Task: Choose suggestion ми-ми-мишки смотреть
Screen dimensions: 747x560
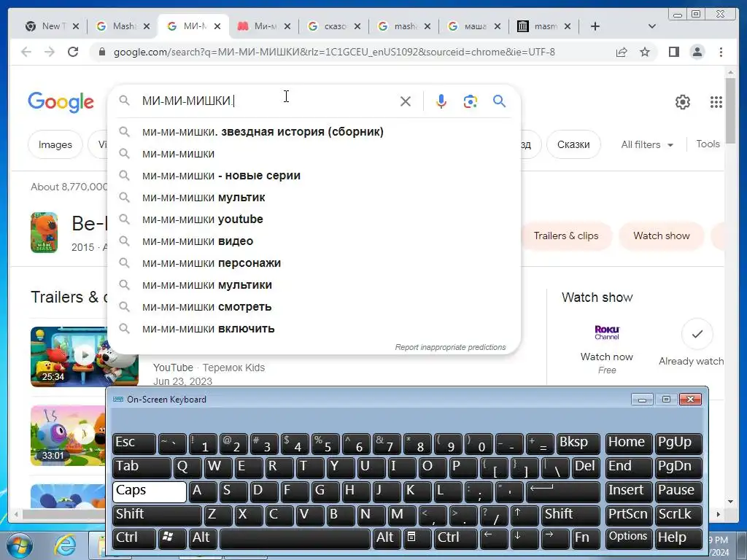Action: coord(314,307)
